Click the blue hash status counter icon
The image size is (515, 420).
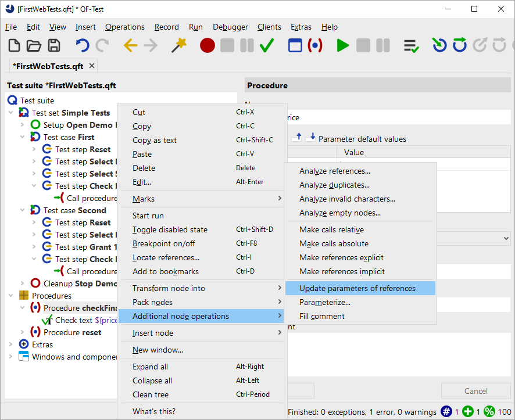pos(446,411)
